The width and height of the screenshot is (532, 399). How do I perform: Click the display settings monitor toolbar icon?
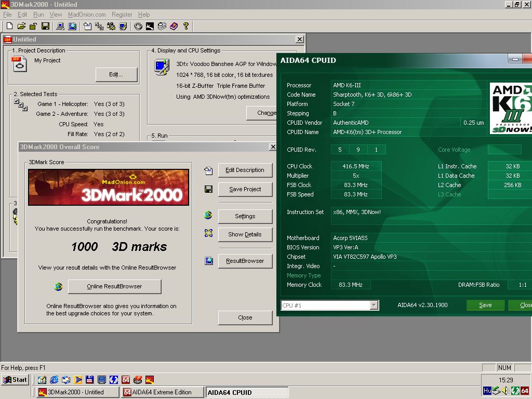pyautogui.click(x=123, y=26)
